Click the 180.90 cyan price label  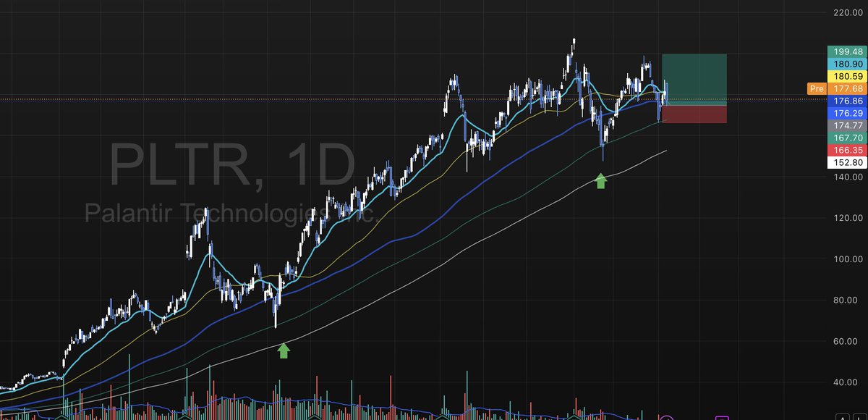coord(846,64)
